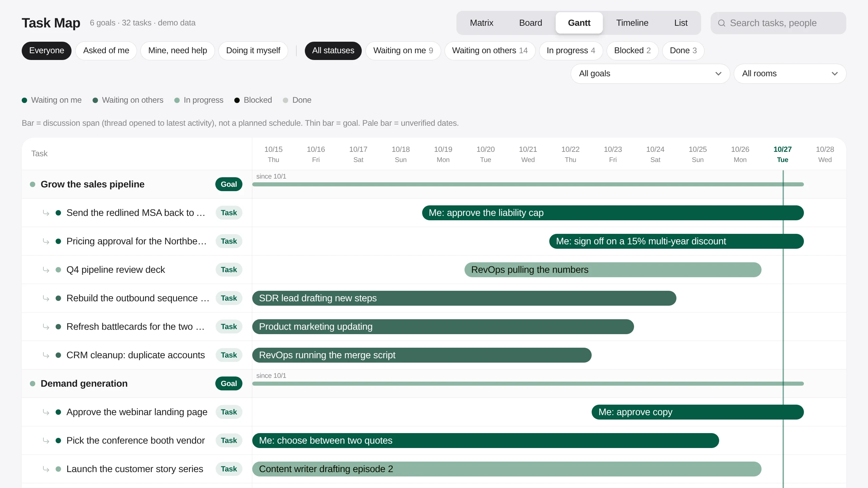The height and width of the screenshot is (488, 868).
Task: Click Task badge on Approve the webinar landing page
Action: [229, 412]
